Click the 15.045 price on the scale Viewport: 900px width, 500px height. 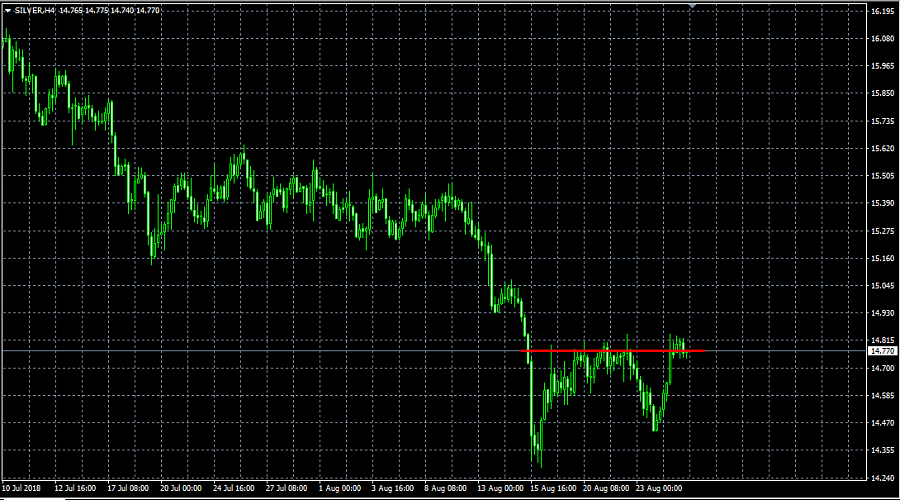pos(882,286)
